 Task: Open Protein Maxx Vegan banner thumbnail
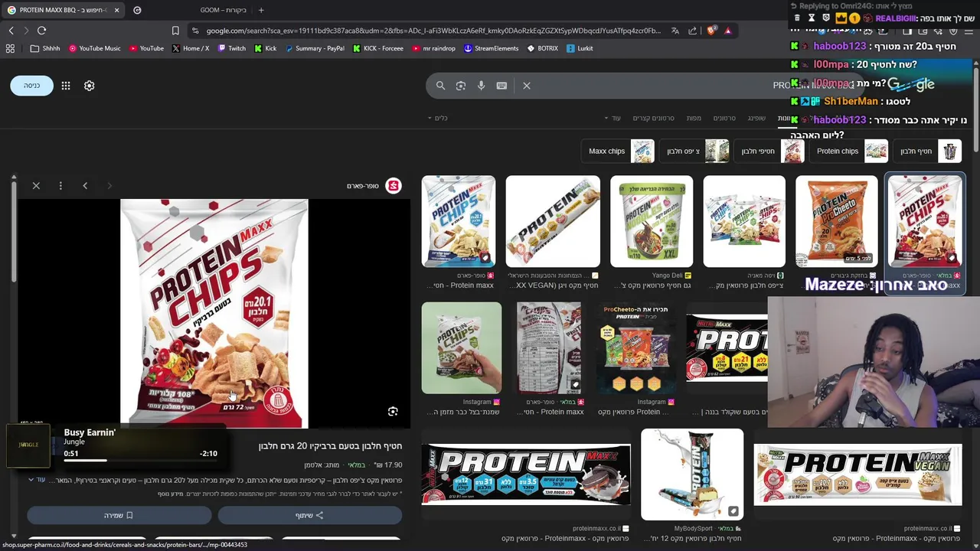(857, 474)
